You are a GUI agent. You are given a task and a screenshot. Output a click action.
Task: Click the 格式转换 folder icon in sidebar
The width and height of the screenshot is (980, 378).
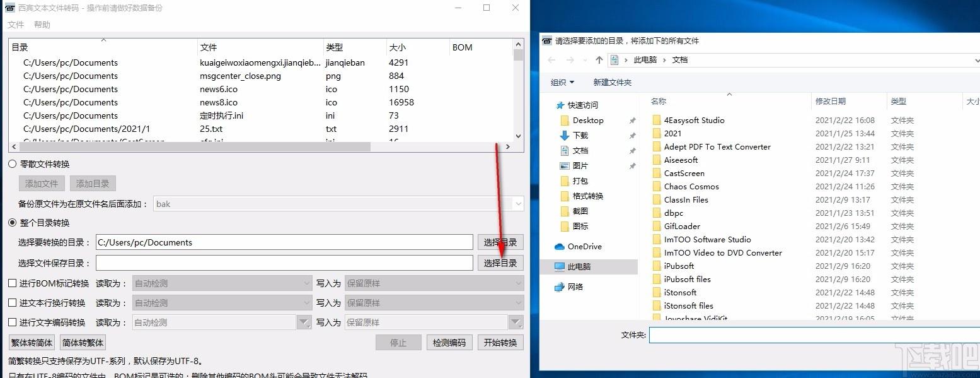[565, 196]
